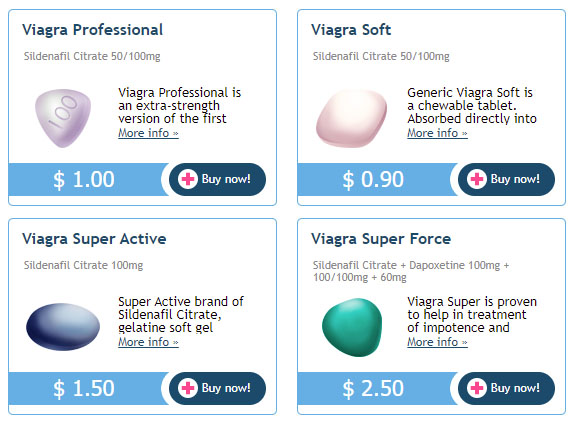Click the Viagra Professional Buy now button
573x422 pixels.
(x=217, y=179)
